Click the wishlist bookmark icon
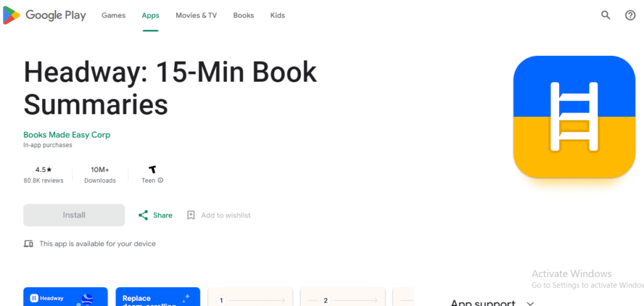The width and height of the screenshot is (644, 306). (191, 216)
